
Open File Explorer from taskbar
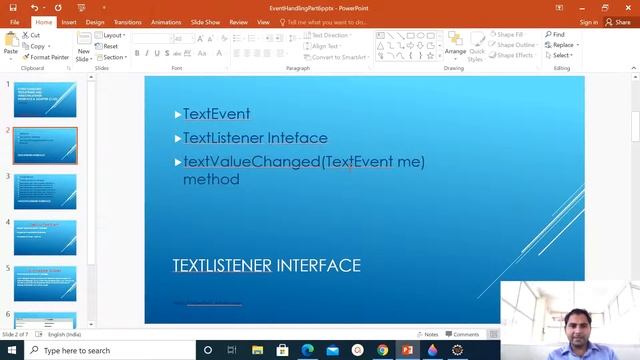(x=257, y=350)
